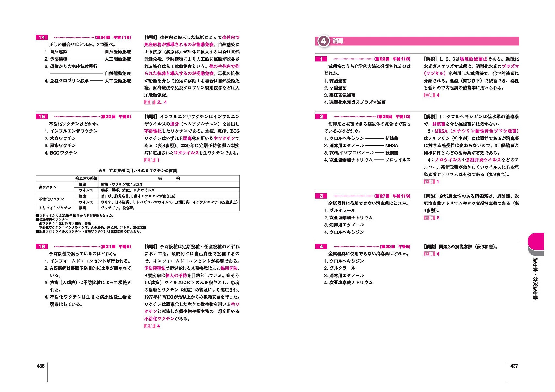Viewport: 555px width, 392px height.
Task: Click question badge 3 beside 第27回 午前119
Action: 321,196
